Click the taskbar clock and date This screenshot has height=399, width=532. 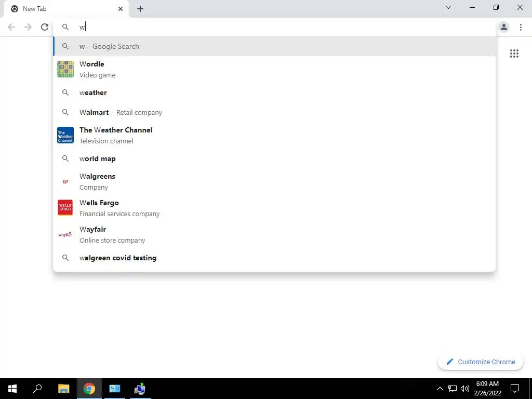point(487,389)
